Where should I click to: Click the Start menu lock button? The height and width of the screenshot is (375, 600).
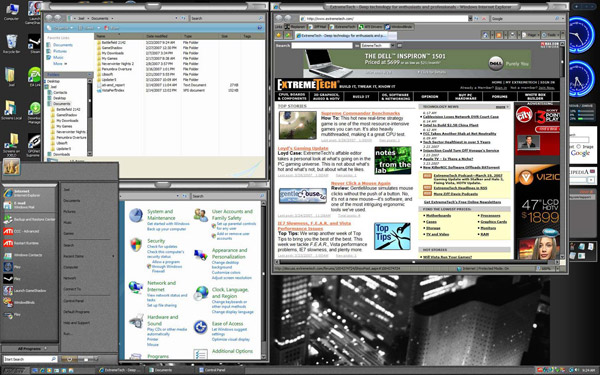[x=86, y=359]
